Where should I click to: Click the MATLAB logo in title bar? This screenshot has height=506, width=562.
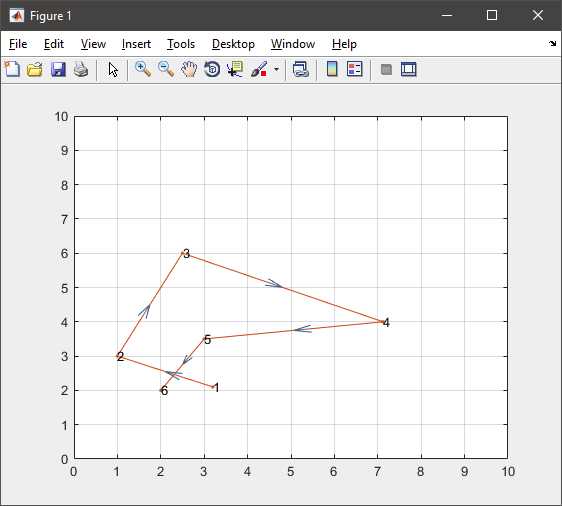click(16, 15)
